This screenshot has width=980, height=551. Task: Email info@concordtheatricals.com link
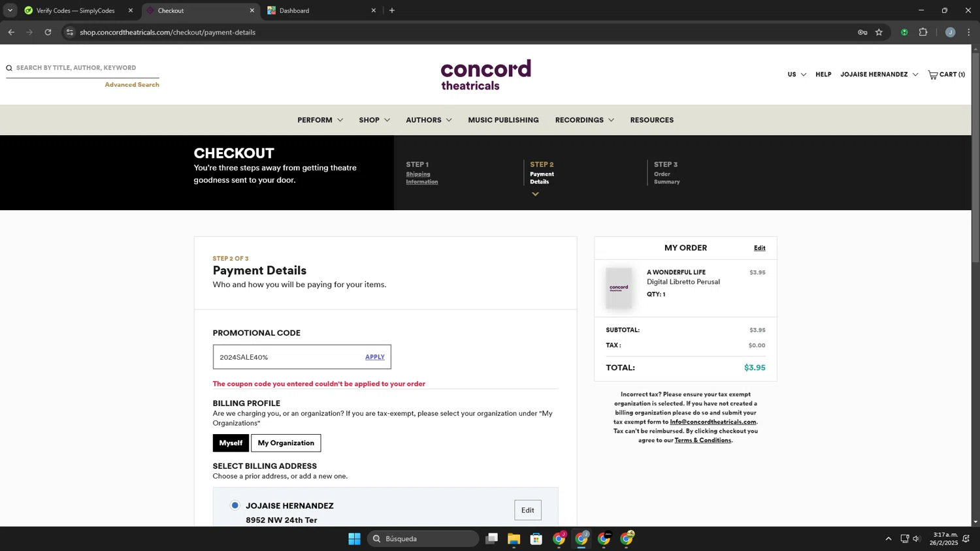click(713, 422)
